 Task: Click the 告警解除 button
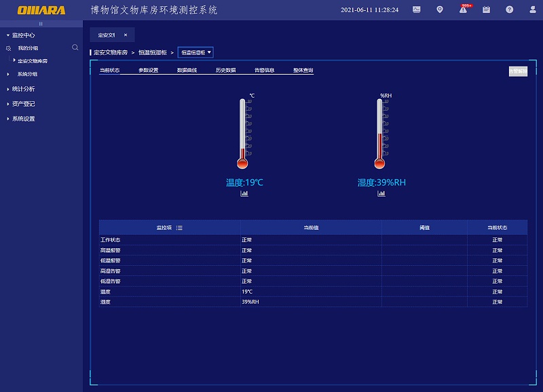[518, 71]
